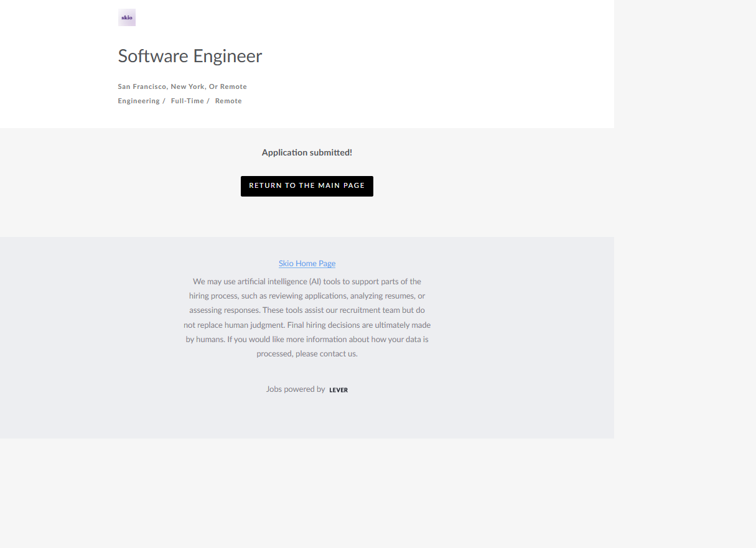Click the 'please contact us' footer line

tap(307, 354)
